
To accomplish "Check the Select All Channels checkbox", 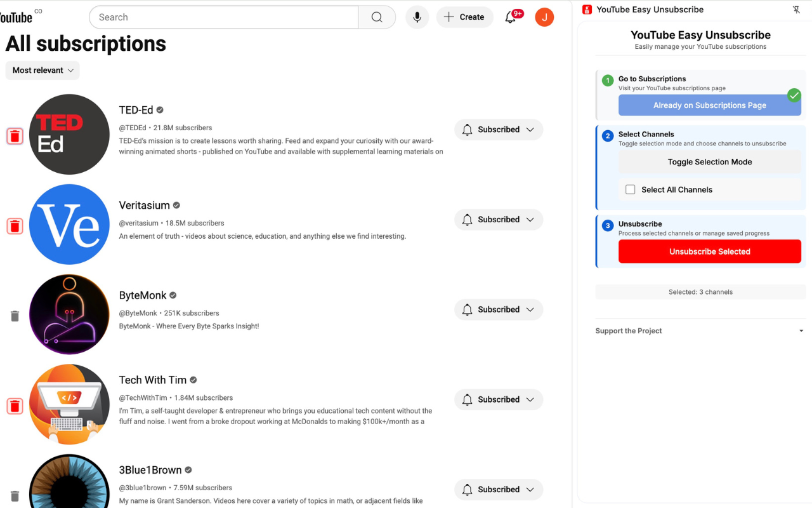I will pyautogui.click(x=631, y=189).
